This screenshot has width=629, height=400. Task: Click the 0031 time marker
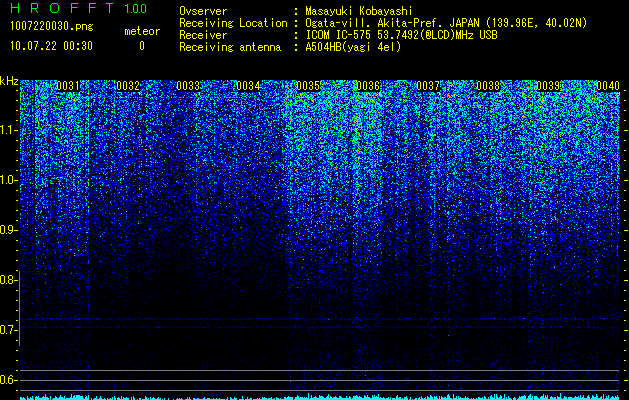68,86
